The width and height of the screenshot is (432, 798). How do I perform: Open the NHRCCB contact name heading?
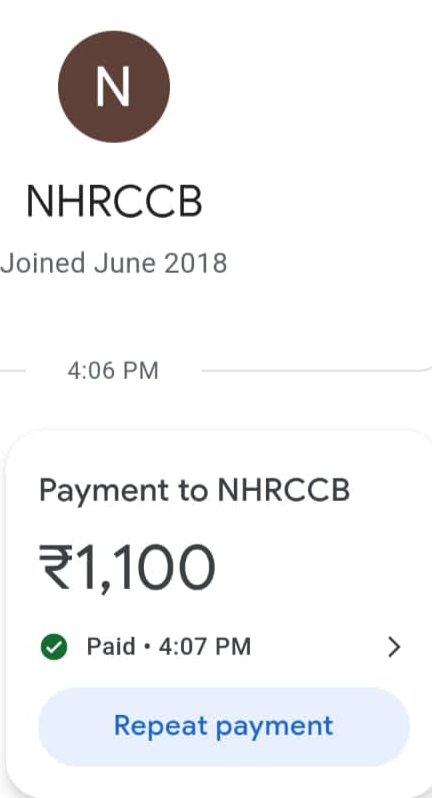114,202
